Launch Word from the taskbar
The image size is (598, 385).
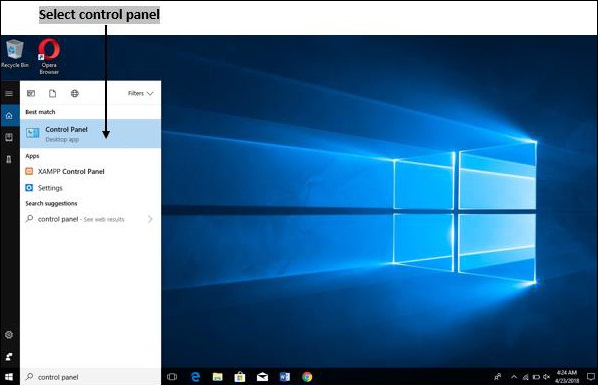click(x=285, y=377)
